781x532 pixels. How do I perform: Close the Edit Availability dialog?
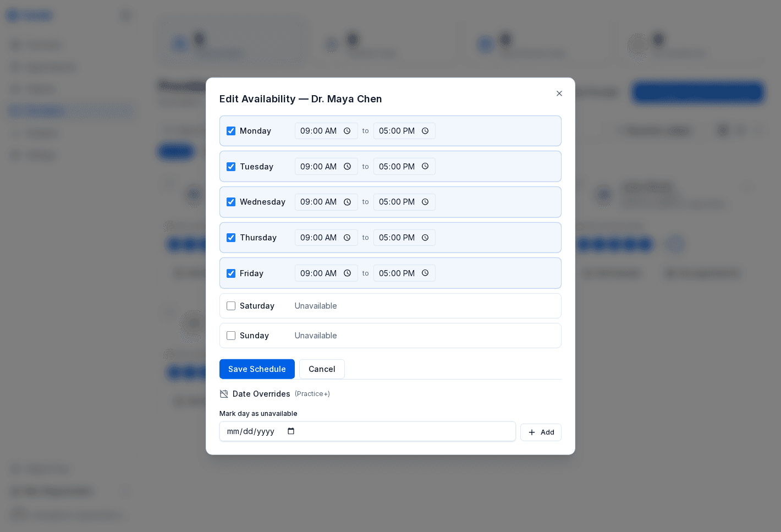[559, 94]
